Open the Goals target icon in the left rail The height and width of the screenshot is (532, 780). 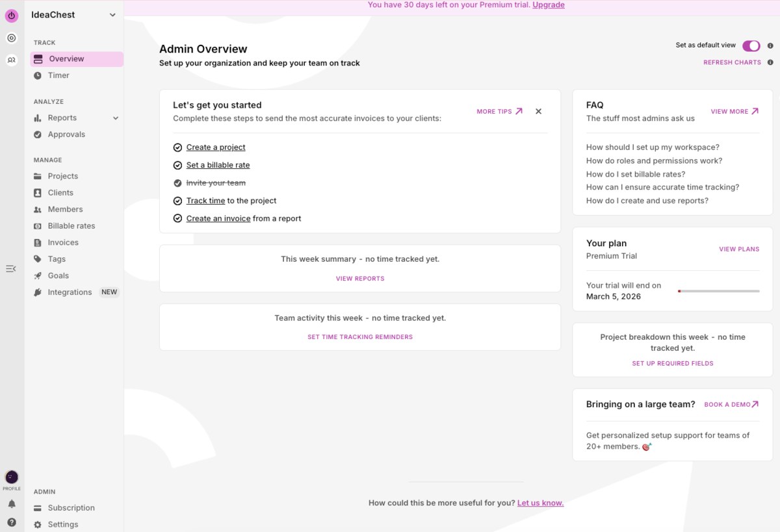point(11,38)
